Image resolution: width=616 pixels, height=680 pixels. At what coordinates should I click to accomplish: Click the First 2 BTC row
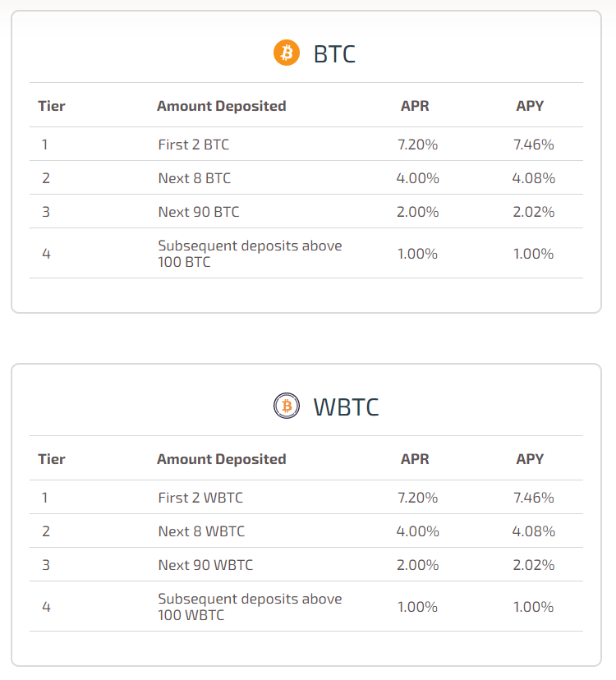point(306,144)
